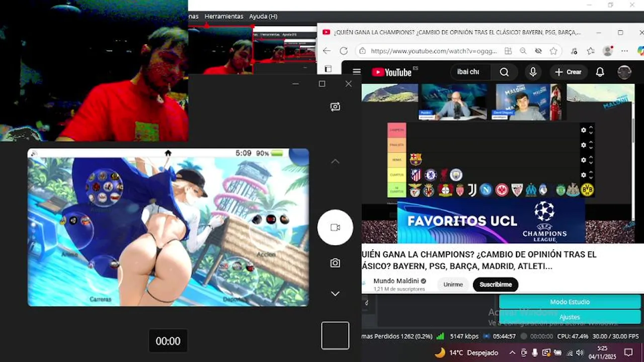Click the 30.00 / 30.00 FPS readout

pos(615,336)
